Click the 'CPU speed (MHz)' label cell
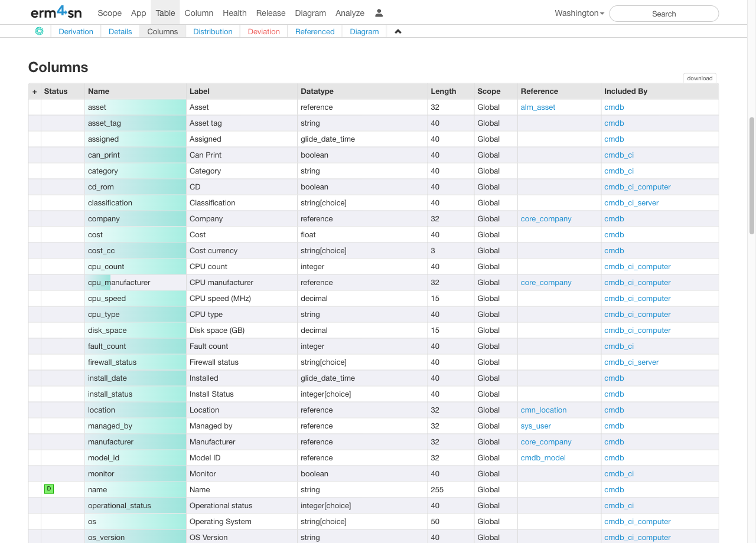Screen dimensions: 756x543 point(242,298)
